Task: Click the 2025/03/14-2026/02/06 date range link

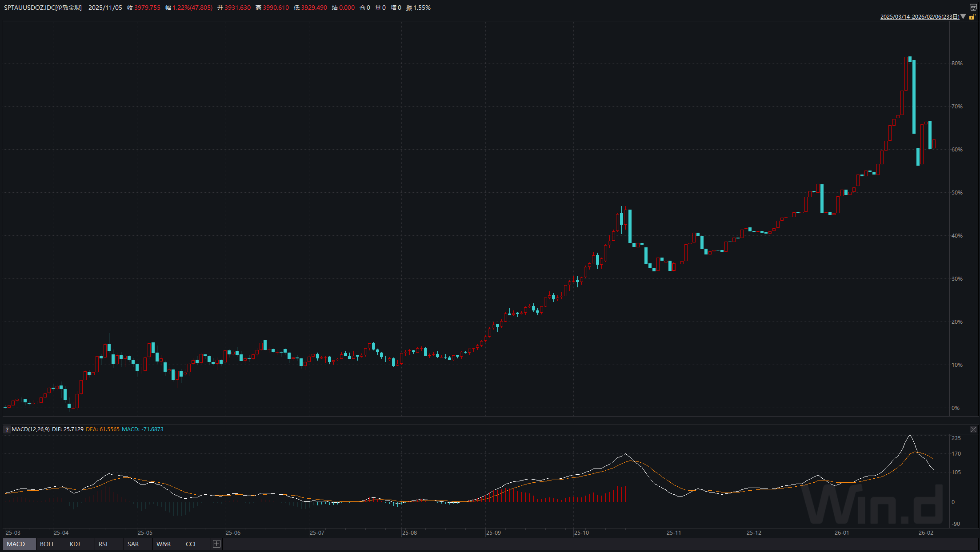Action: pos(920,16)
